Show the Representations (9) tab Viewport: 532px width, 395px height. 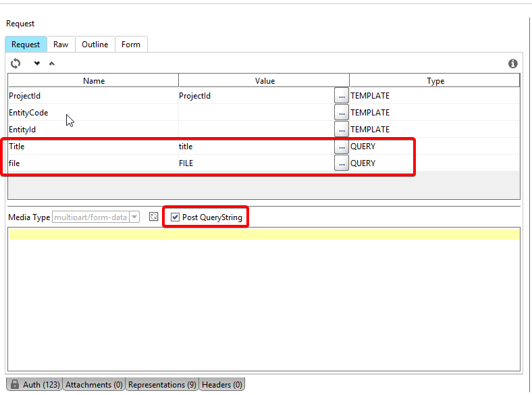click(162, 385)
